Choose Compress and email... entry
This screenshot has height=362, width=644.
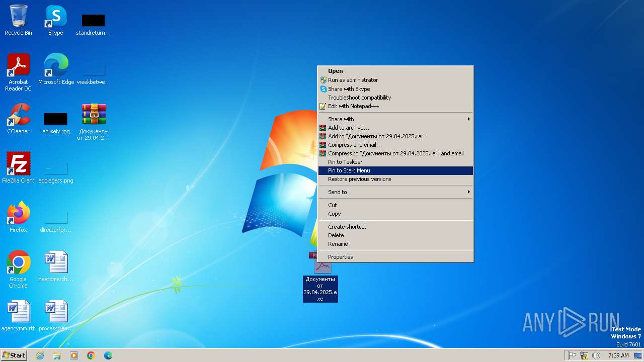(395, 145)
